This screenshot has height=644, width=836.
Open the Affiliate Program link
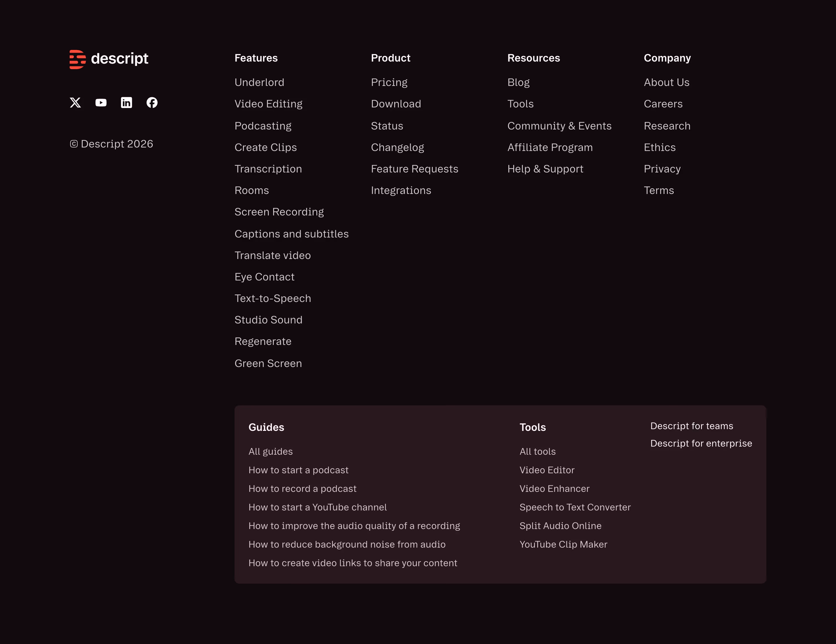550,147
